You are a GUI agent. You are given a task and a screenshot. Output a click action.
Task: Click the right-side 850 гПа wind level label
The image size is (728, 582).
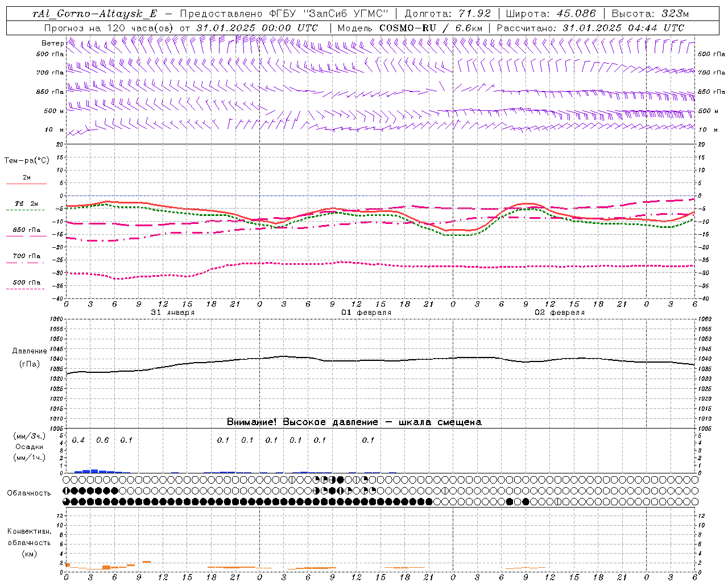pos(712,92)
